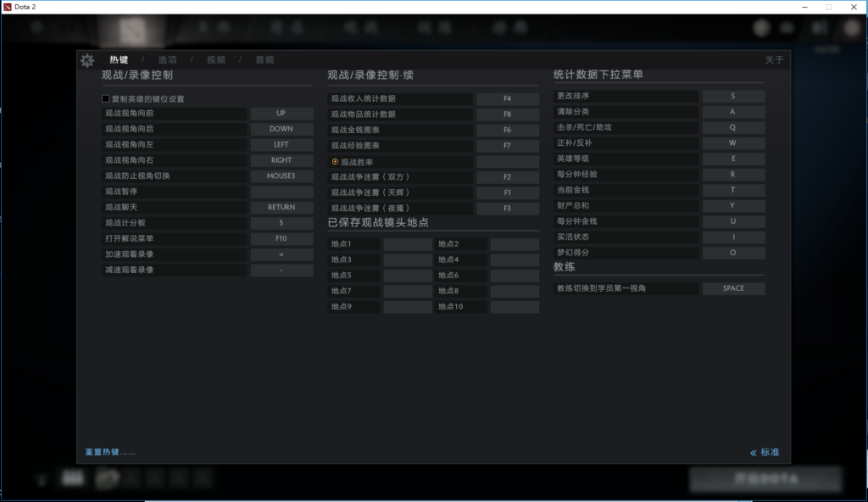The height and width of the screenshot is (502, 868).
Task: Click the empty hotkey field for 观战暂停
Action: click(x=283, y=192)
